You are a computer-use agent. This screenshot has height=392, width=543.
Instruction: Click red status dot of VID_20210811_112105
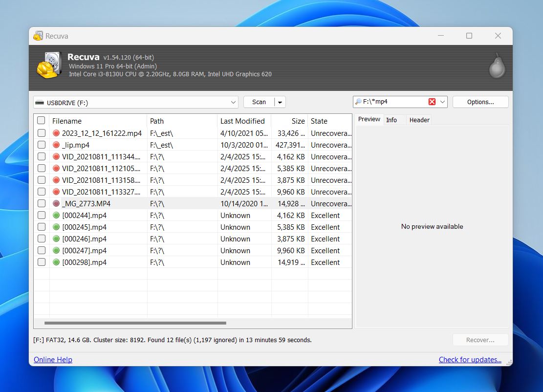[56, 169]
